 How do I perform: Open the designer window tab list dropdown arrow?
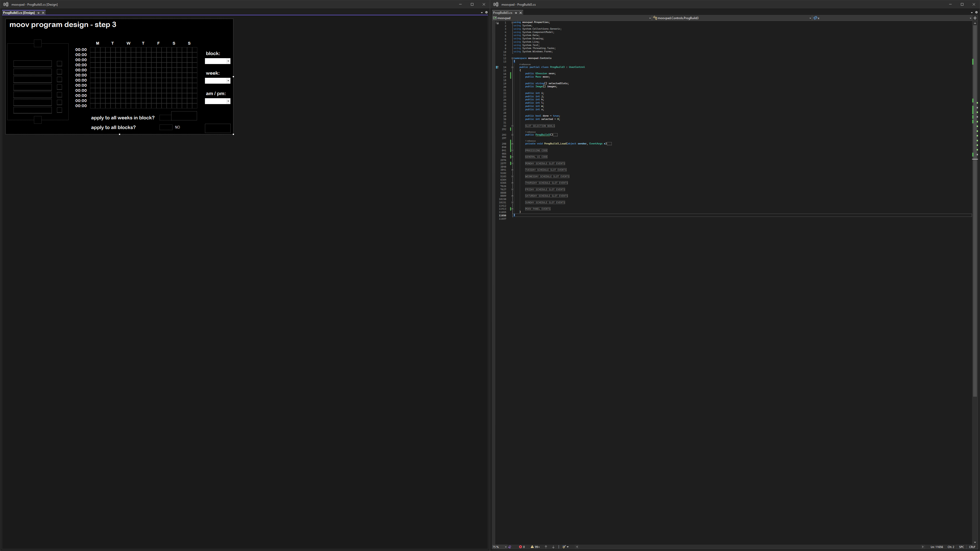pos(482,12)
